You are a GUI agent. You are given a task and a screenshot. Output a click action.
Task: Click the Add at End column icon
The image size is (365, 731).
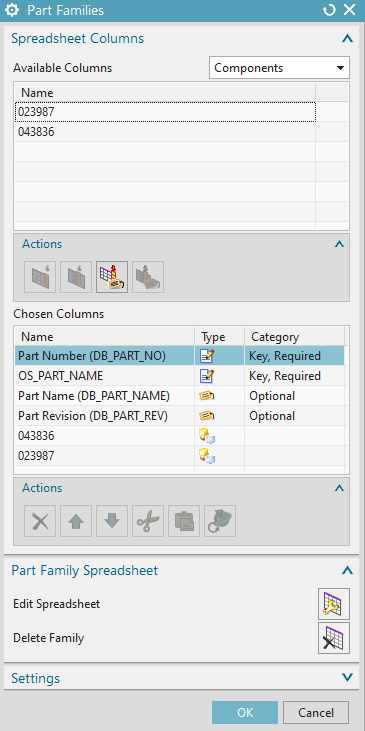(x=40, y=277)
